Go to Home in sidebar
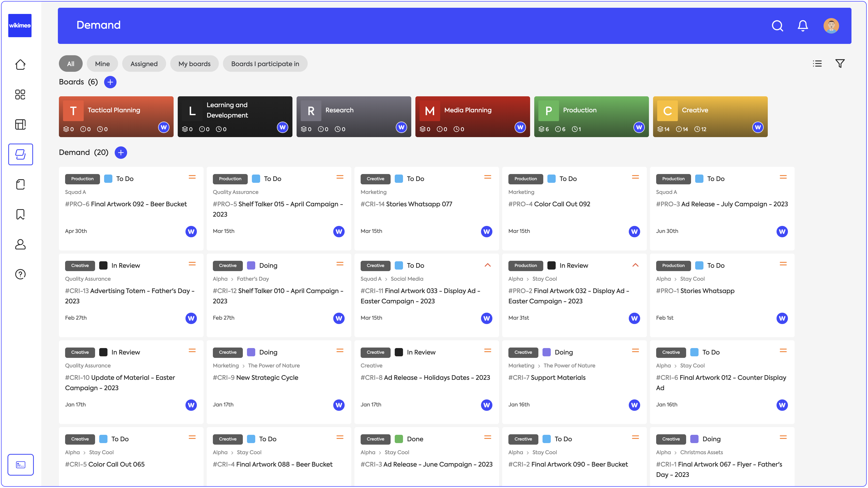 coord(20,65)
